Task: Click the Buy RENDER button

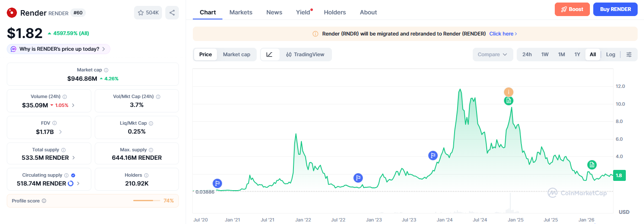Action: pos(615,9)
